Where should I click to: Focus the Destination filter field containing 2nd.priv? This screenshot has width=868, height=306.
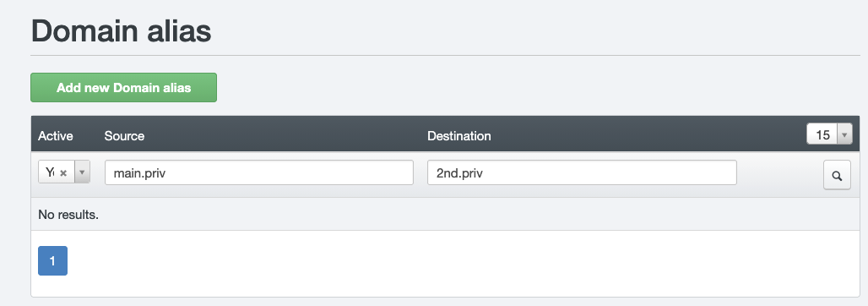582,172
